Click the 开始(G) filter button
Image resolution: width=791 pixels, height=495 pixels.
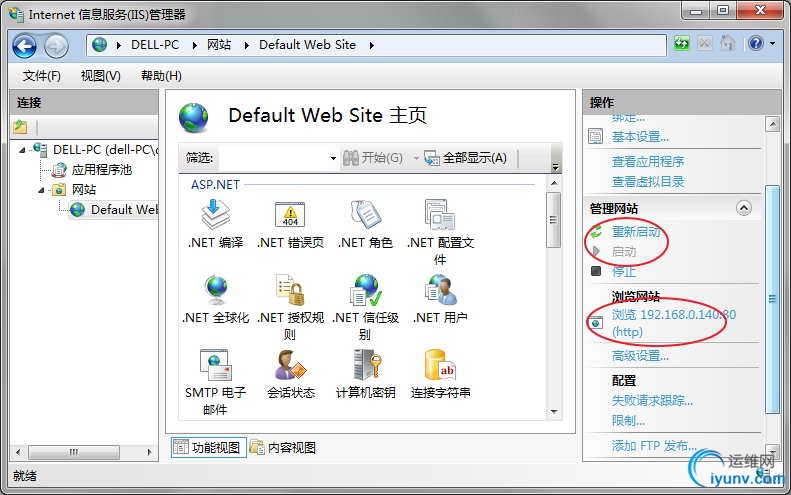click(x=372, y=158)
